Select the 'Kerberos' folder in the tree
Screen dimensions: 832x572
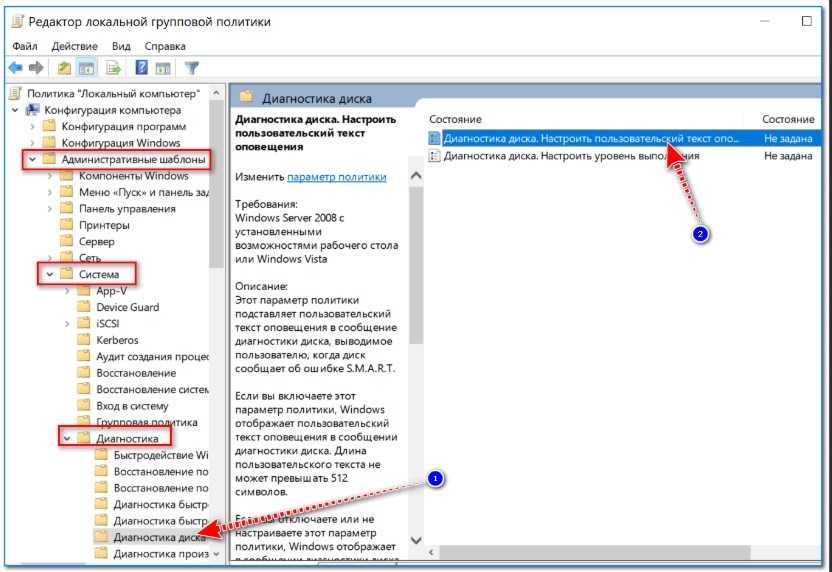pyautogui.click(x=117, y=340)
